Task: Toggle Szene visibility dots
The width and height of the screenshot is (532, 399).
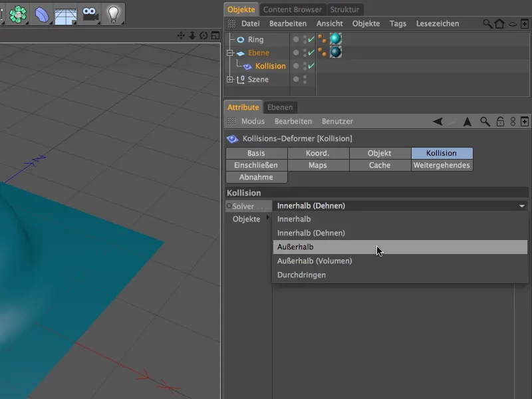Action: (x=305, y=79)
